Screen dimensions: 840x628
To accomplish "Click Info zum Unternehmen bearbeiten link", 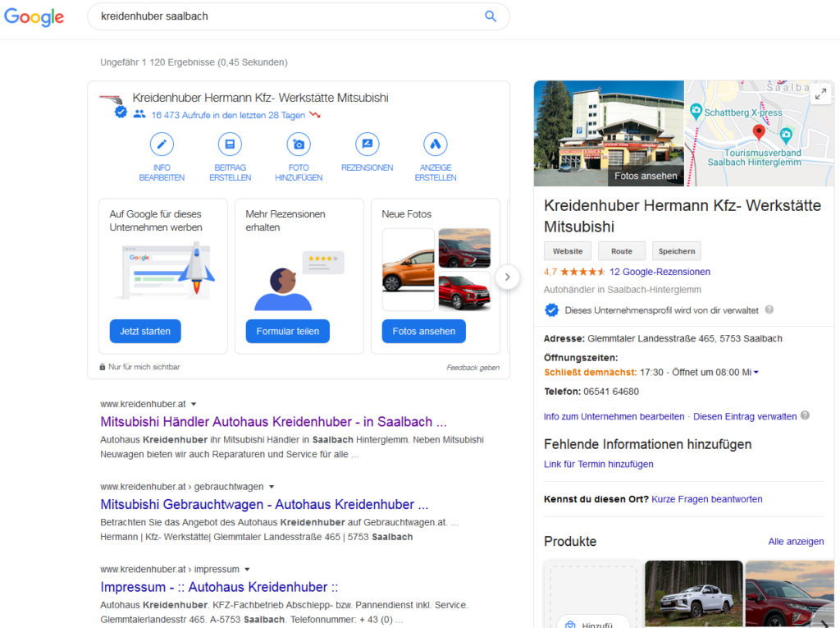I will pos(614,416).
